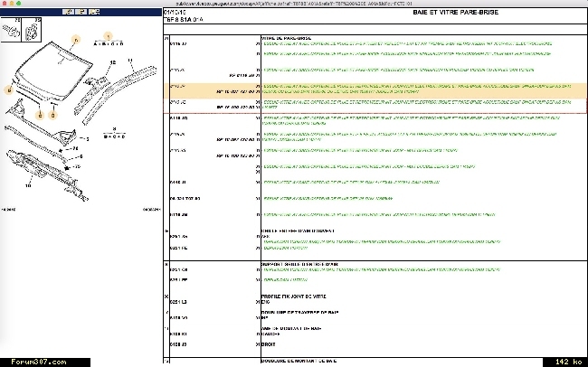Click the "GRILLE ENTREE D'AIR D'AUVENT" heading
The width and height of the screenshot is (588, 367).
coord(298,231)
